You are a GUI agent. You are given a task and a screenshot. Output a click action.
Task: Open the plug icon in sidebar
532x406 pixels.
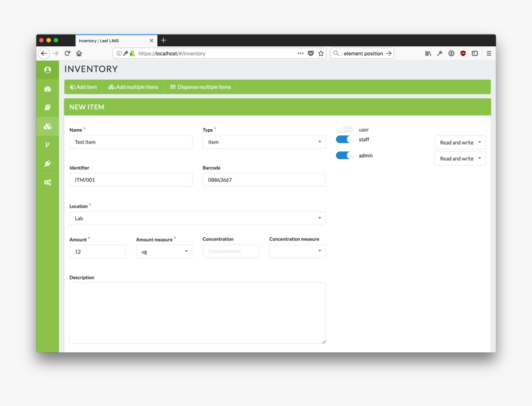[48, 163]
